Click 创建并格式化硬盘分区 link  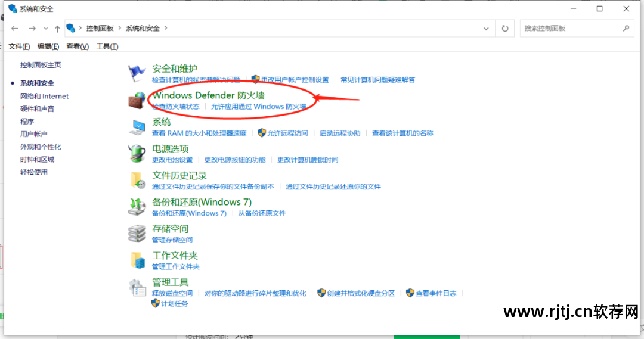(361, 293)
